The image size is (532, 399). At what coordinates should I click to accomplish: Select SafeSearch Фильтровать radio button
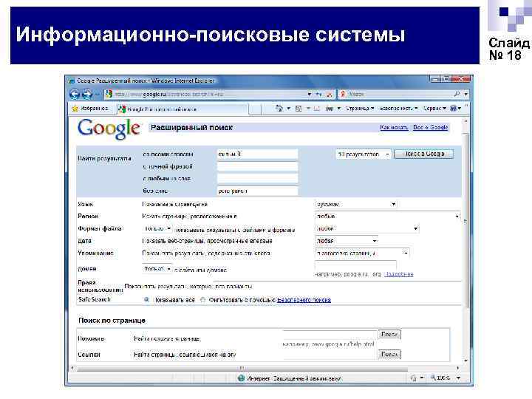pyautogui.click(x=202, y=299)
